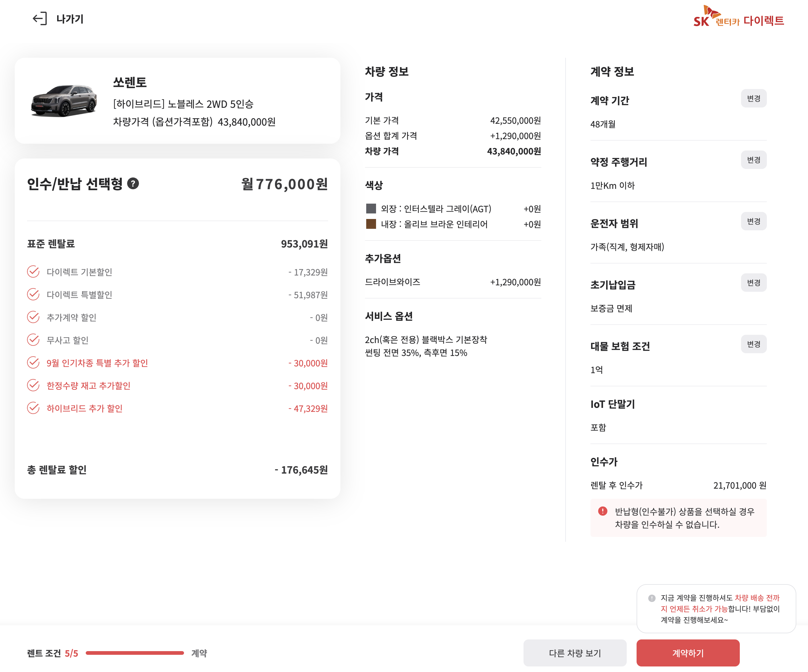This screenshot has height=672, width=808.
Task: Click the exit arrow icon beside 나가기
Action: [40, 18]
